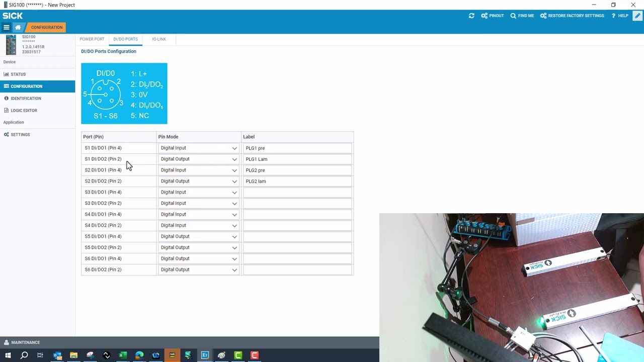Viewport: 644px width, 362px height.
Task: Click the empty label field for S3 DI/DO1
Action: pyautogui.click(x=297, y=192)
